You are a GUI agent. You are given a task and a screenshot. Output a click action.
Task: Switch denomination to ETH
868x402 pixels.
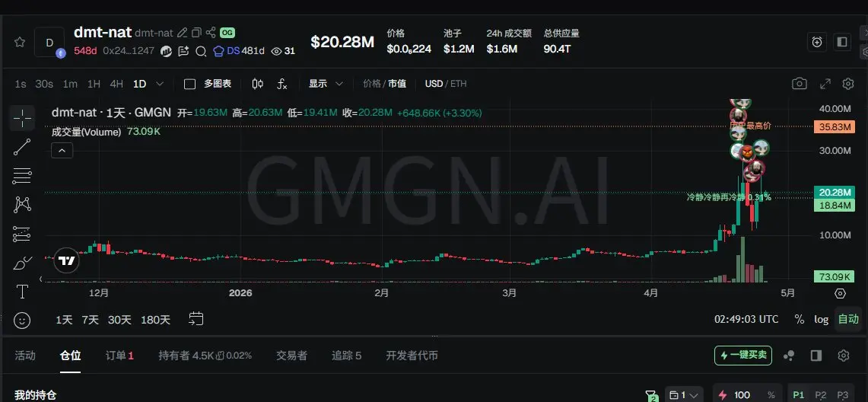tap(459, 84)
